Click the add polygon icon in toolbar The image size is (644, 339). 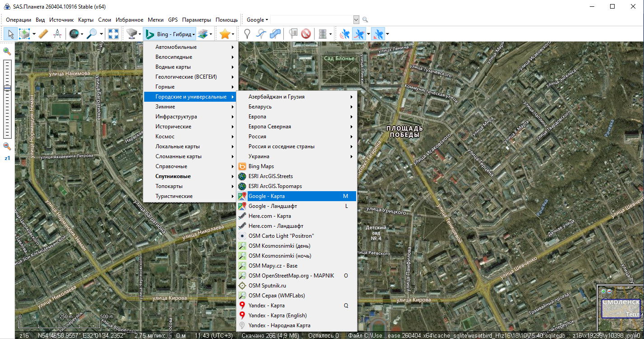pos(275,34)
